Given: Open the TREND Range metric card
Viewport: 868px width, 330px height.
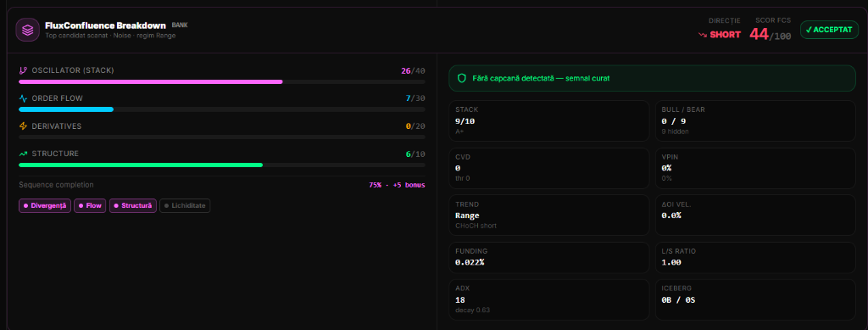Looking at the screenshot, I should [x=548, y=215].
